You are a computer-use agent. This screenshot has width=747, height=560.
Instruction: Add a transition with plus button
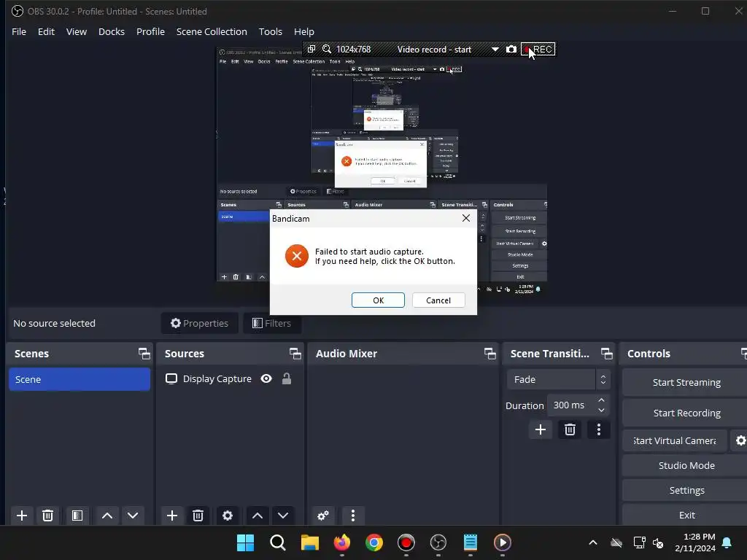[x=541, y=429]
